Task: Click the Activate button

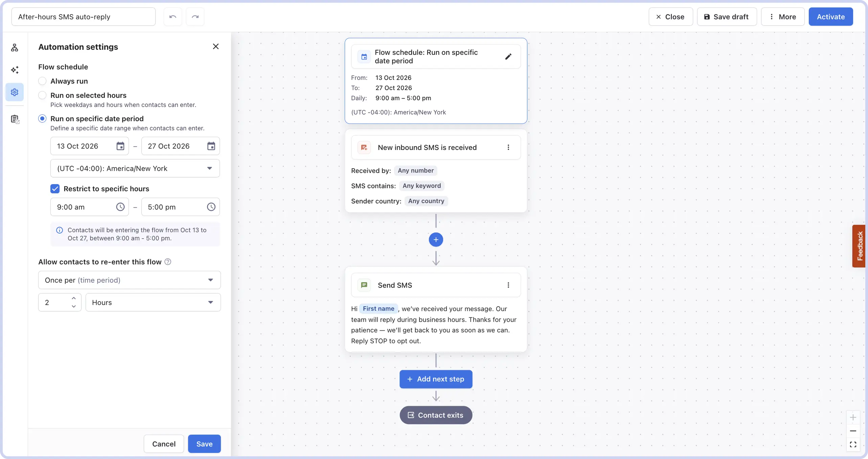Action: coord(830,17)
